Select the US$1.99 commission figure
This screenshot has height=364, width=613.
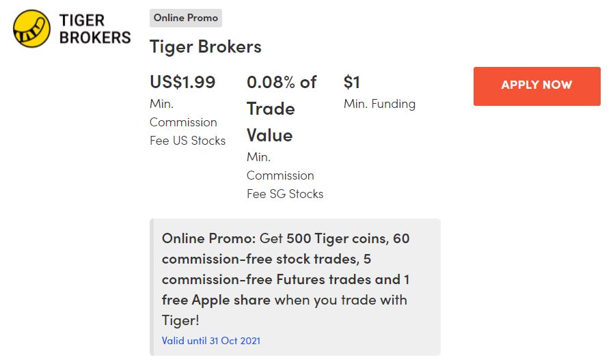tap(182, 83)
